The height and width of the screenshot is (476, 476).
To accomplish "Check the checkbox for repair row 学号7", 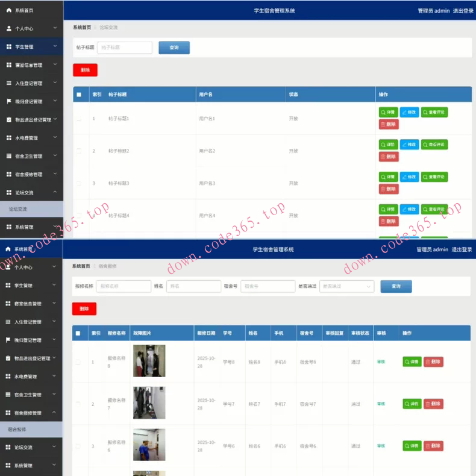I will 78,404.
